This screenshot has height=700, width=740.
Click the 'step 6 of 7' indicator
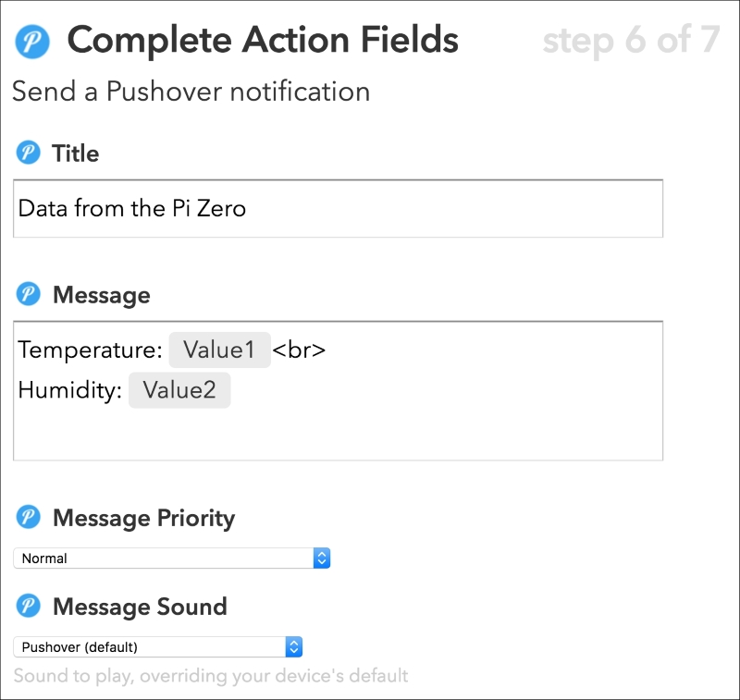click(632, 41)
